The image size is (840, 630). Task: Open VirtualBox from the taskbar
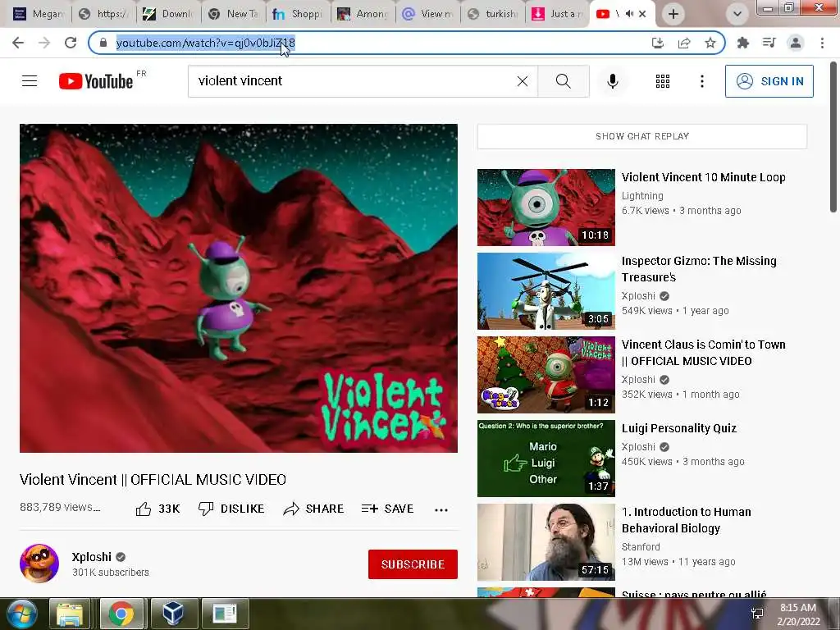(x=173, y=614)
